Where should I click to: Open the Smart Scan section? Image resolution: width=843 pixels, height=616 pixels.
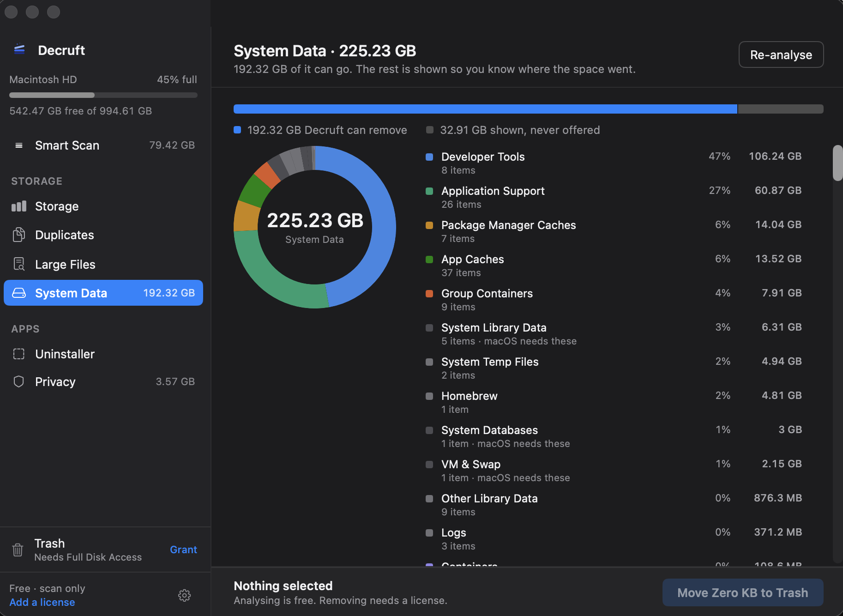tap(103, 145)
